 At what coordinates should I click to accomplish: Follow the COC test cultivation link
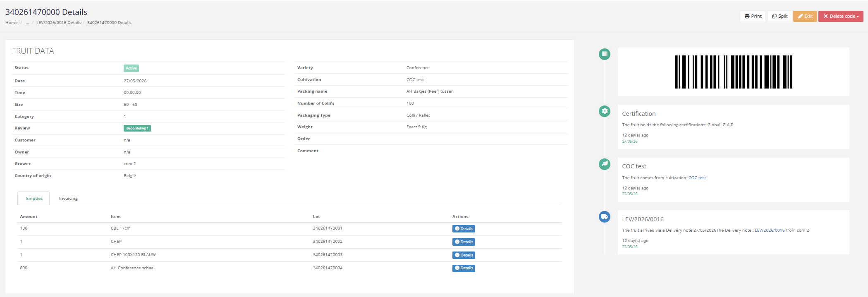(697, 178)
